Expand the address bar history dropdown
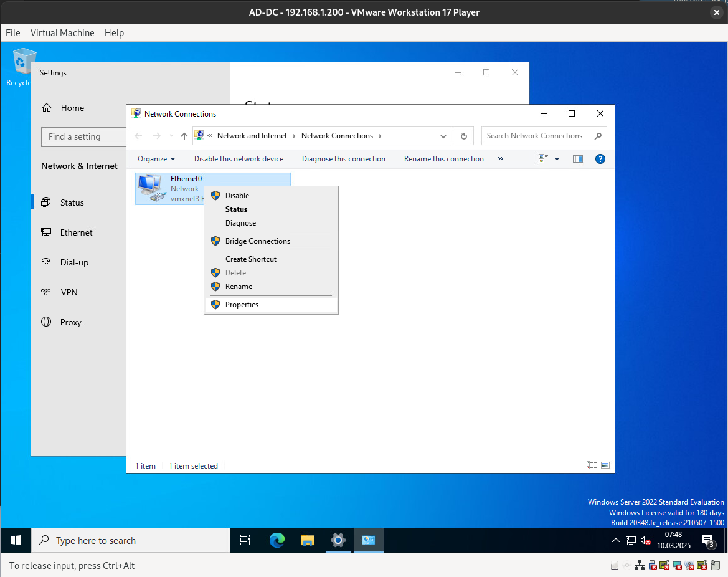This screenshot has width=728, height=577. point(443,136)
